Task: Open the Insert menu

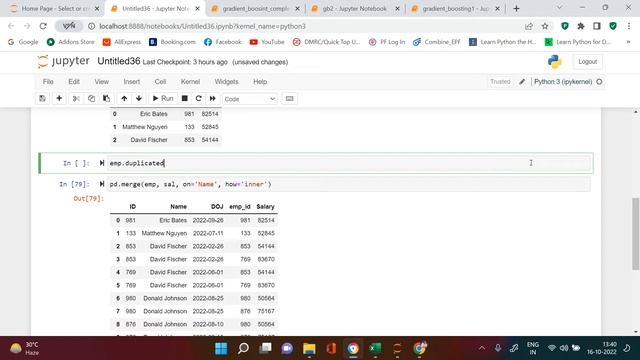Action: click(x=132, y=82)
